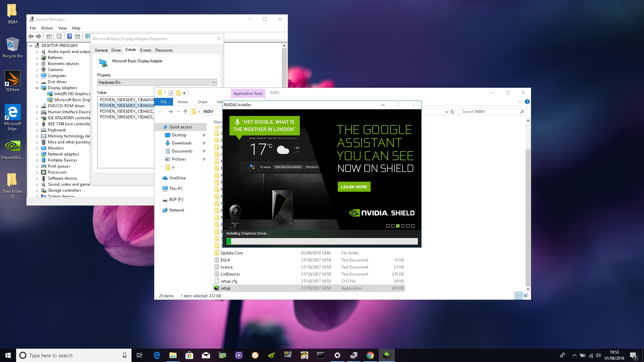Click Show/Hide Action Pane icon in Device Manager
644x362 pixels.
[77, 37]
